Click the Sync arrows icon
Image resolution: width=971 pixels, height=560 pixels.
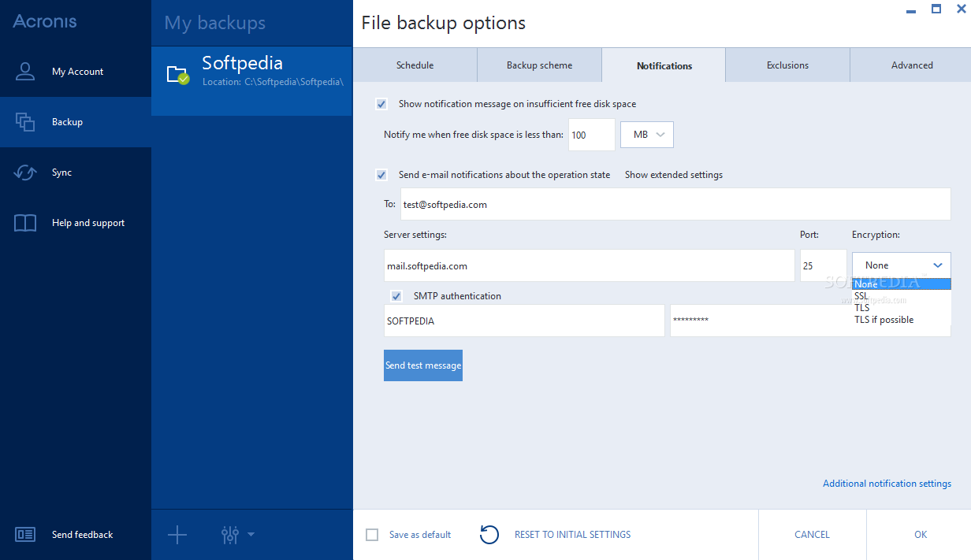pyautogui.click(x=25, y=172)
